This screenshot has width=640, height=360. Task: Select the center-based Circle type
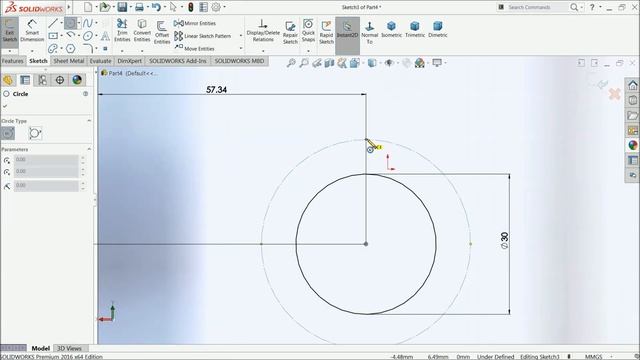8,133
